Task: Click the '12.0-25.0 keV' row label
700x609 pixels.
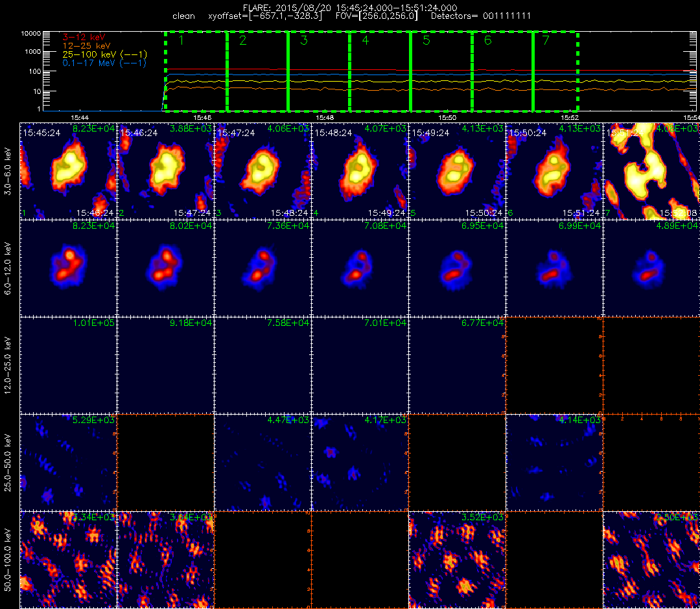Action: pyautogui.click(x=9, y=366)
